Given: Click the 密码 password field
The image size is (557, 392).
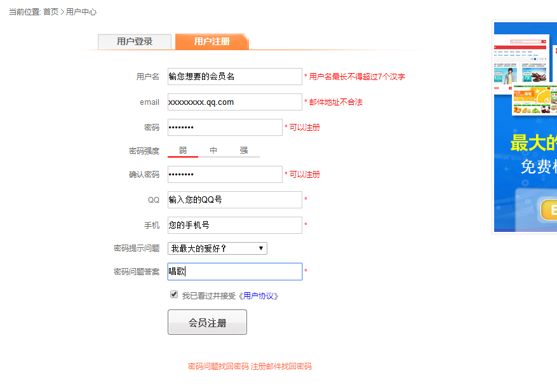Looking at the screenshot, I should [225, 127].
